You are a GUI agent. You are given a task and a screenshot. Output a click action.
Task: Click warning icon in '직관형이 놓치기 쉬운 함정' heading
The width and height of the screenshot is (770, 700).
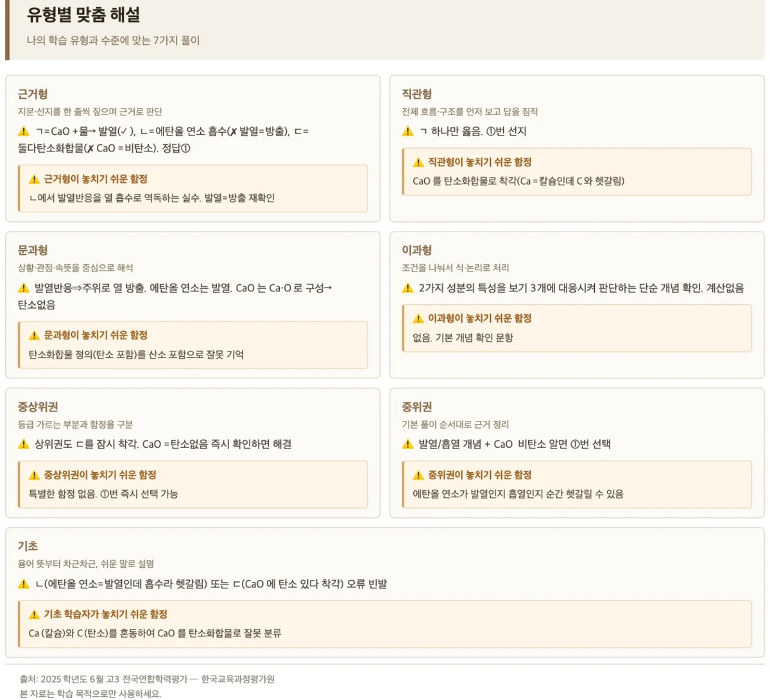418,162
